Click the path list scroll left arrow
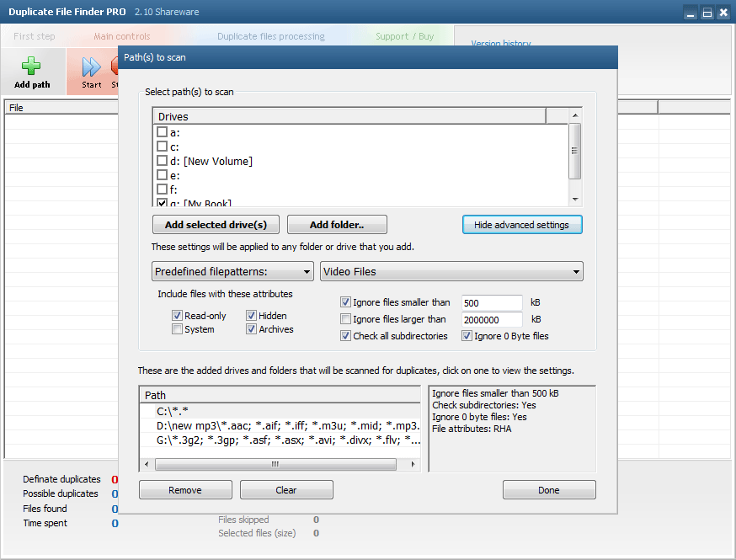This screenshot has width=736, height=560. pyautogui.click(x=147, y=464)
